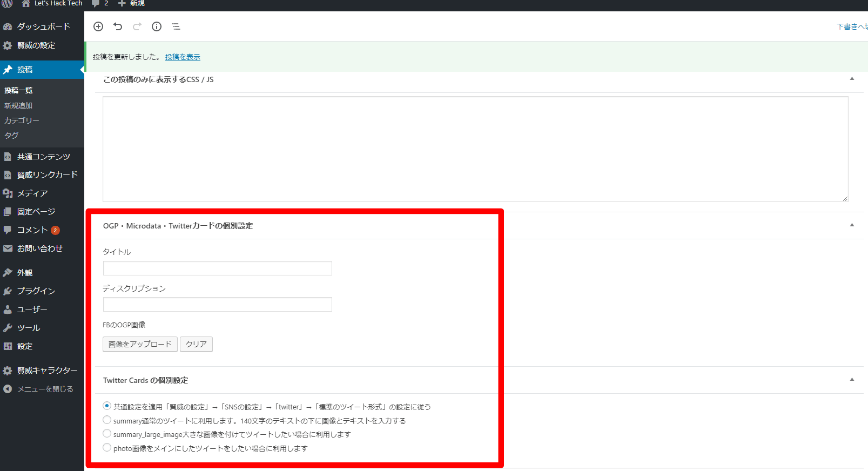Click the ツール wrench icon
The width and height of the screenshot is (868, 471).
coord(8,328)
